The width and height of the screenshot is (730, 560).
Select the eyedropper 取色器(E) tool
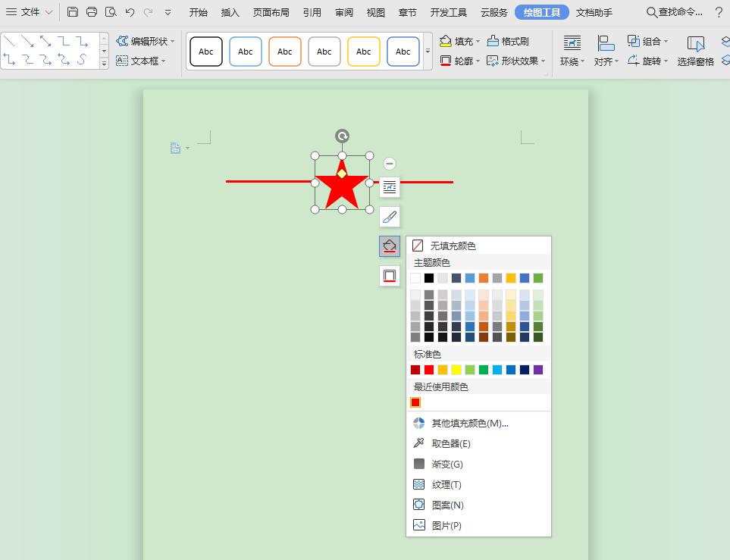(x=451, y=444)
